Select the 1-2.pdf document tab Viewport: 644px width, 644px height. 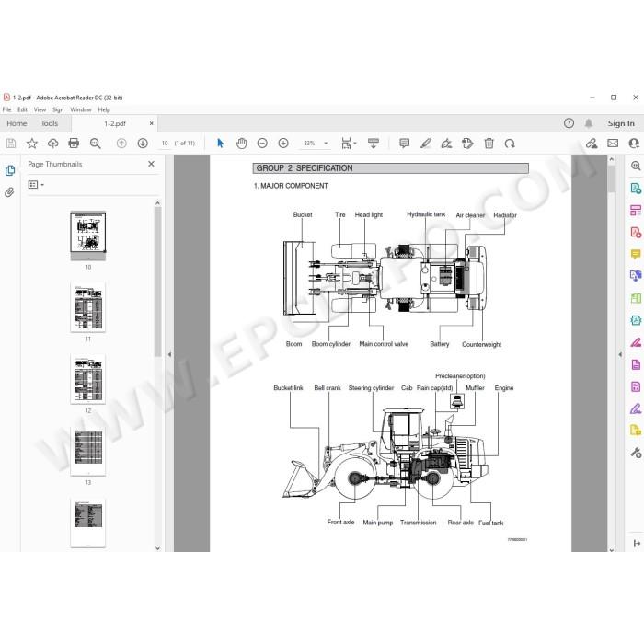[115, 123]
